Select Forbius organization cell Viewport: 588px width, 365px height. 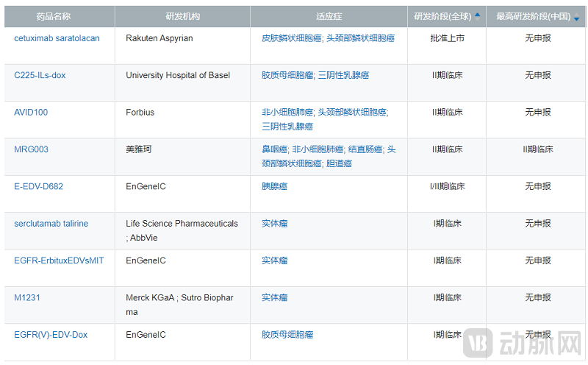pos(140,113)
